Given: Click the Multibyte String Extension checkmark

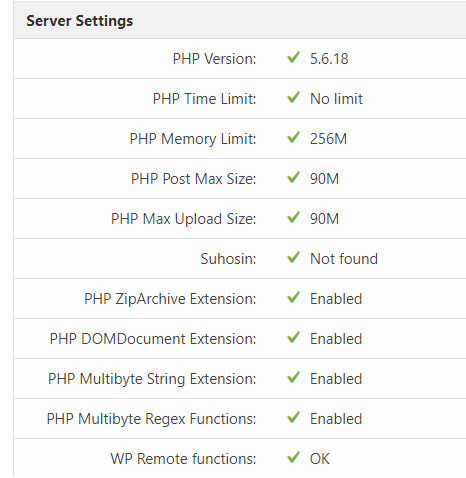Looking at the screenshot, I should tap(293, 378).
